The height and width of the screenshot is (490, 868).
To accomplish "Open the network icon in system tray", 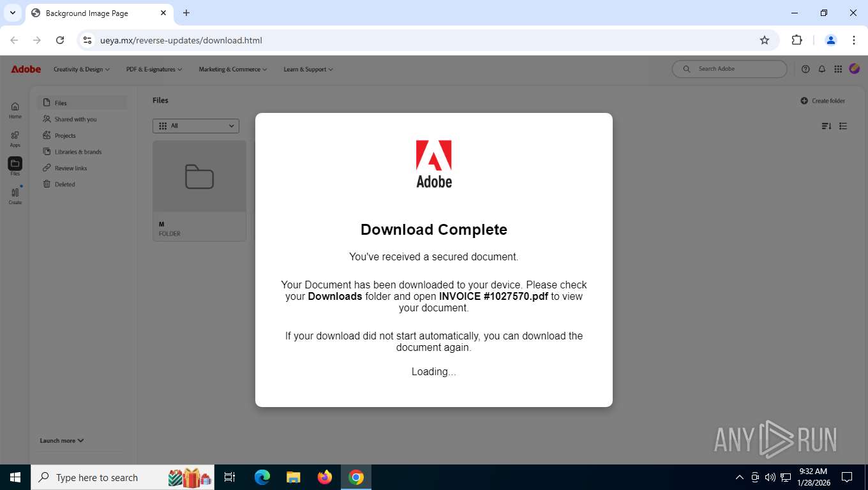I will 786,477.
